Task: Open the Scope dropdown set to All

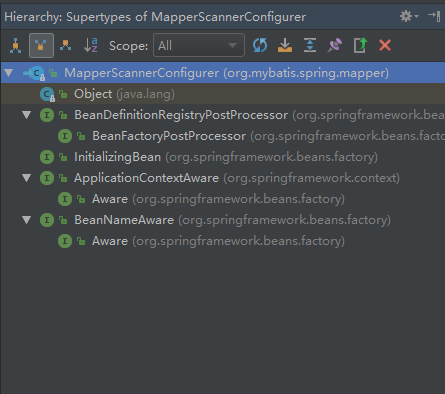Action: click(199, 45)
